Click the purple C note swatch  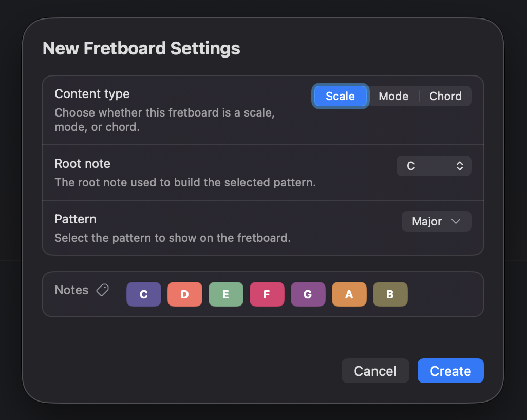point(144,294)
